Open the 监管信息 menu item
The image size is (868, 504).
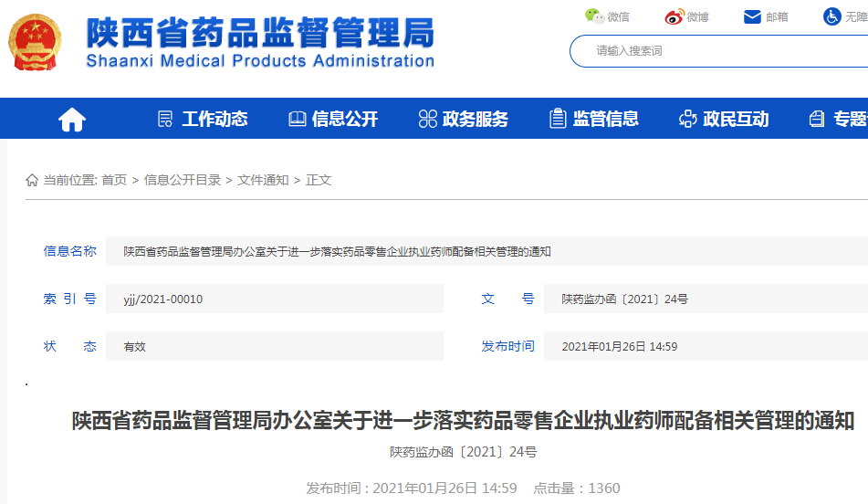point(606,119)
